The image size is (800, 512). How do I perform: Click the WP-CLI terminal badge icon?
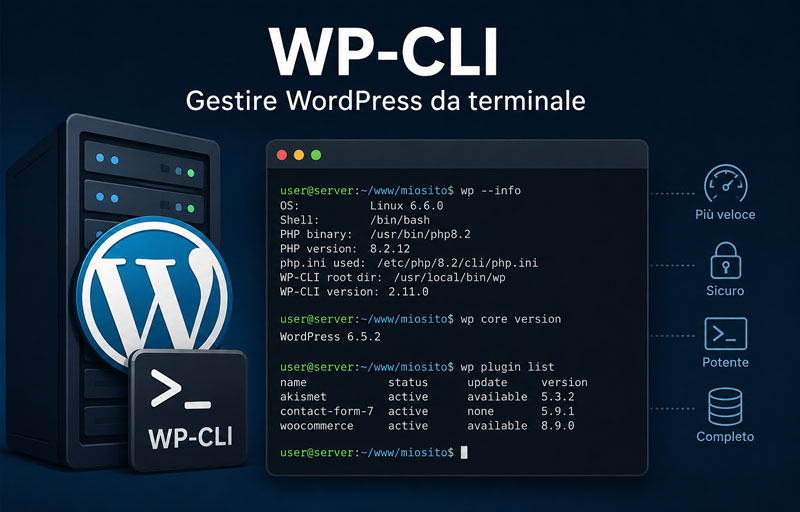[188, 411]
